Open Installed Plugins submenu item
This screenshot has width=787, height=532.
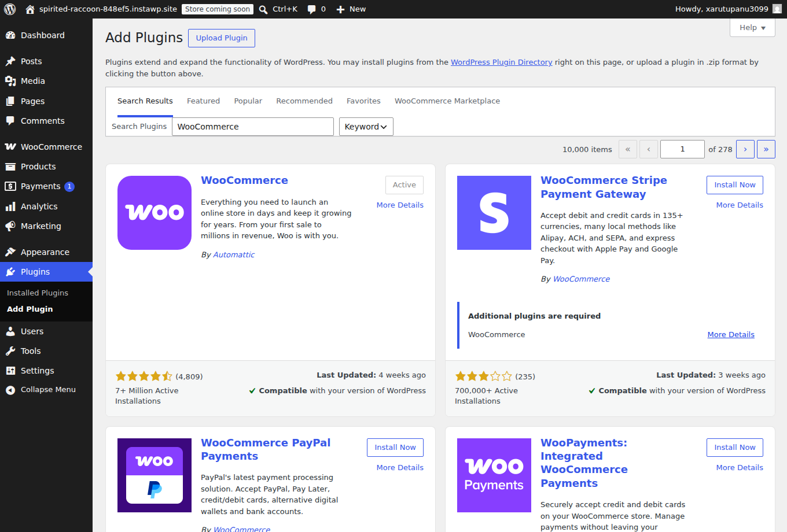pos(38,293)
